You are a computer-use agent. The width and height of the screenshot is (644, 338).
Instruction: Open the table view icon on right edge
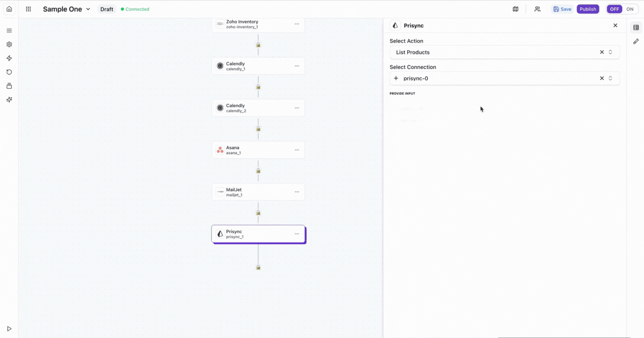tap(636, 28)
